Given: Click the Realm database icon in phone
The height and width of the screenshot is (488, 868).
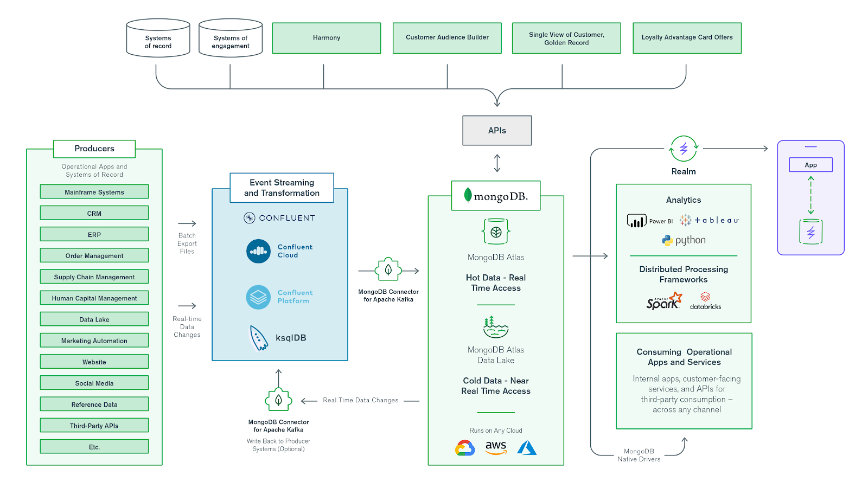Looking at the screenshot, I should tap(811, 232).
